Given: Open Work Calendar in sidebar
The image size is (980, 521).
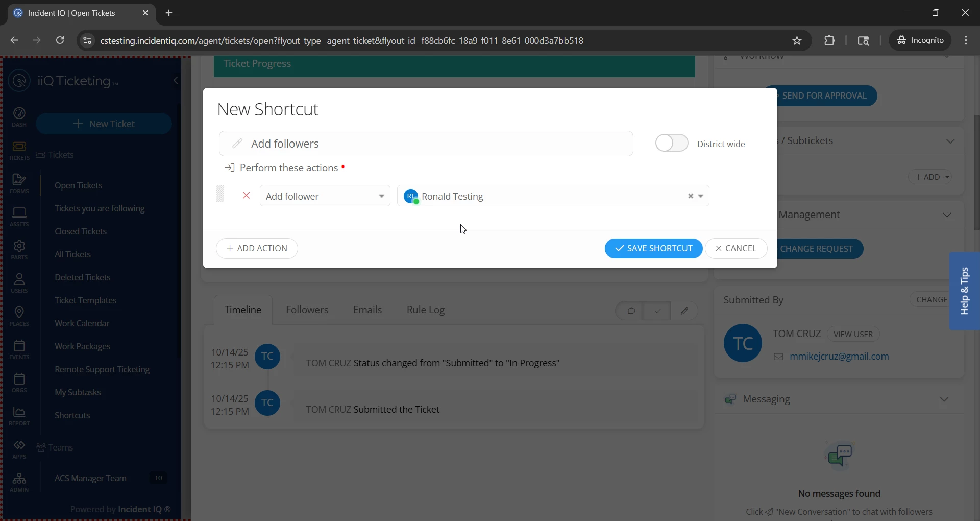Looking at the screenshot, I should [82, 323].
